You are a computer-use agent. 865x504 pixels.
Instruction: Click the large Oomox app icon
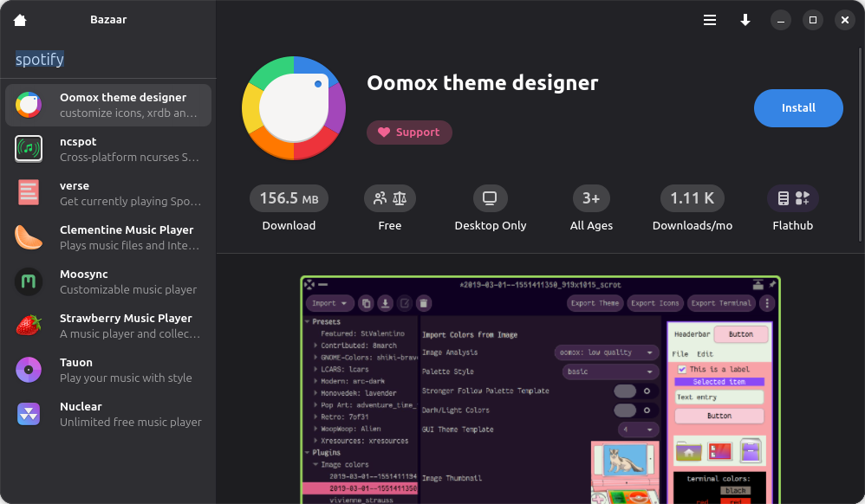click(293, 109)
